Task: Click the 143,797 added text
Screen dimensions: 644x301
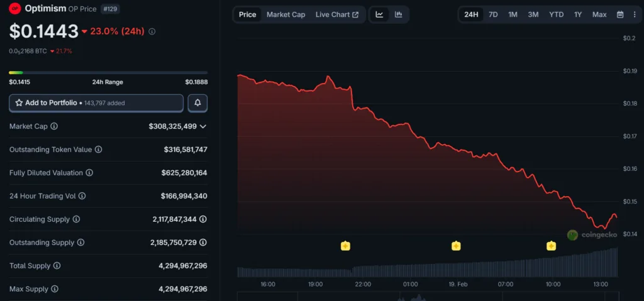Action: [104, 103]
